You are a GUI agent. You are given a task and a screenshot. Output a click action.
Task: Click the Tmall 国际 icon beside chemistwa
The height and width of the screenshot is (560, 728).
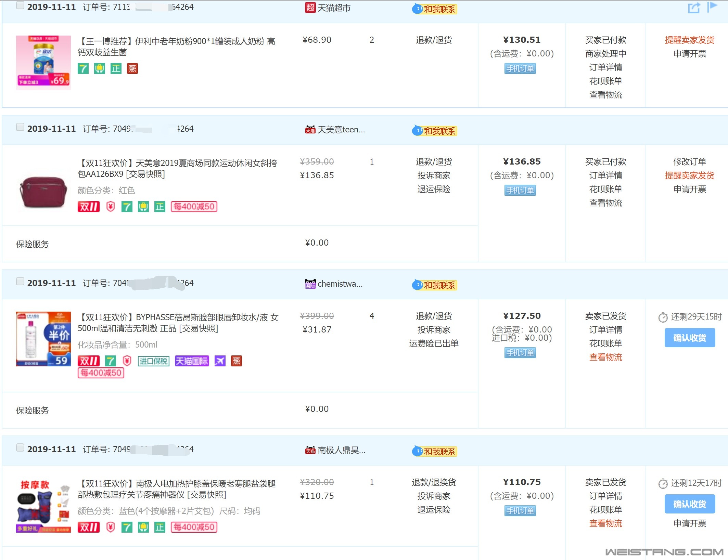pos(310,284)
